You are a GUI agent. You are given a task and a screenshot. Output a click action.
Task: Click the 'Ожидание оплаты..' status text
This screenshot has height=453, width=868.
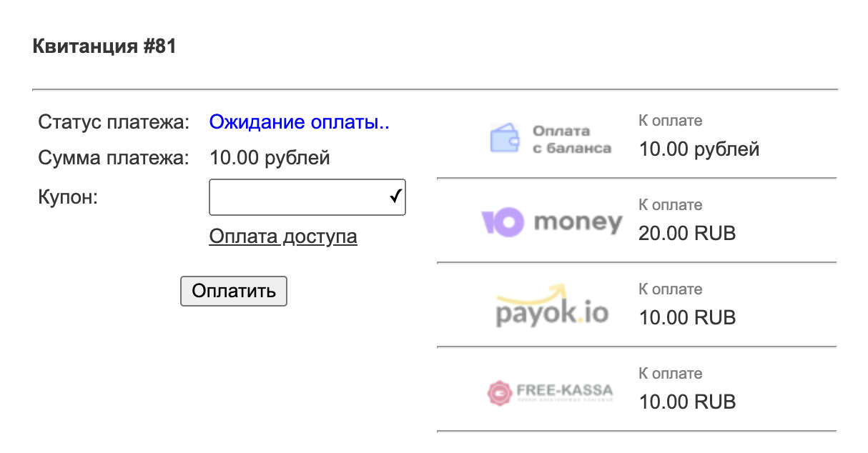click(x=299, y=122)
